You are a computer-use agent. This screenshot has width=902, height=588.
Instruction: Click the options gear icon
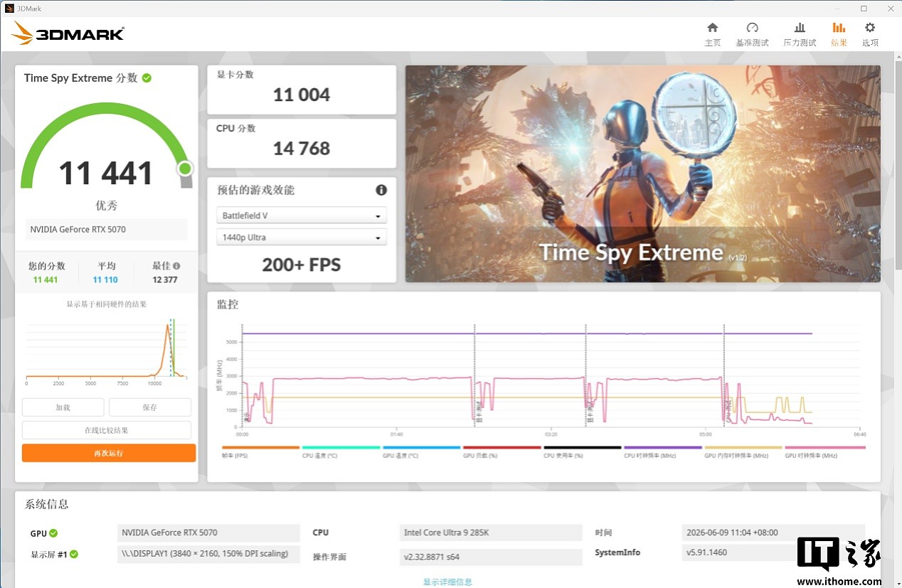coord(870,28)
